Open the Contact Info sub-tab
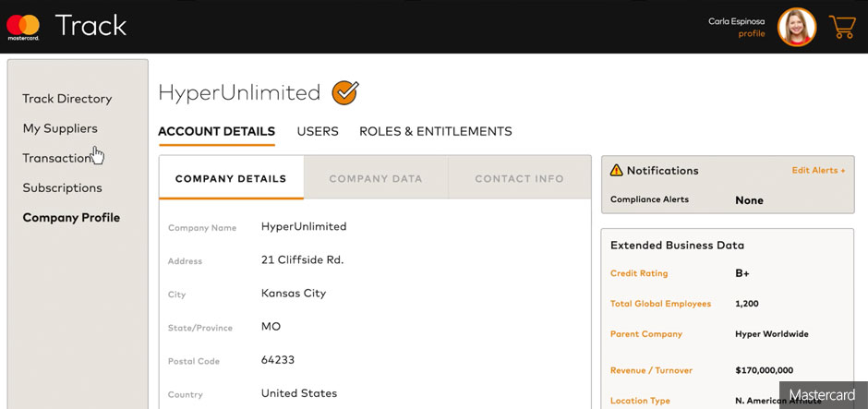The width and height of the screenshot is (868, 409). coord(519,178)
